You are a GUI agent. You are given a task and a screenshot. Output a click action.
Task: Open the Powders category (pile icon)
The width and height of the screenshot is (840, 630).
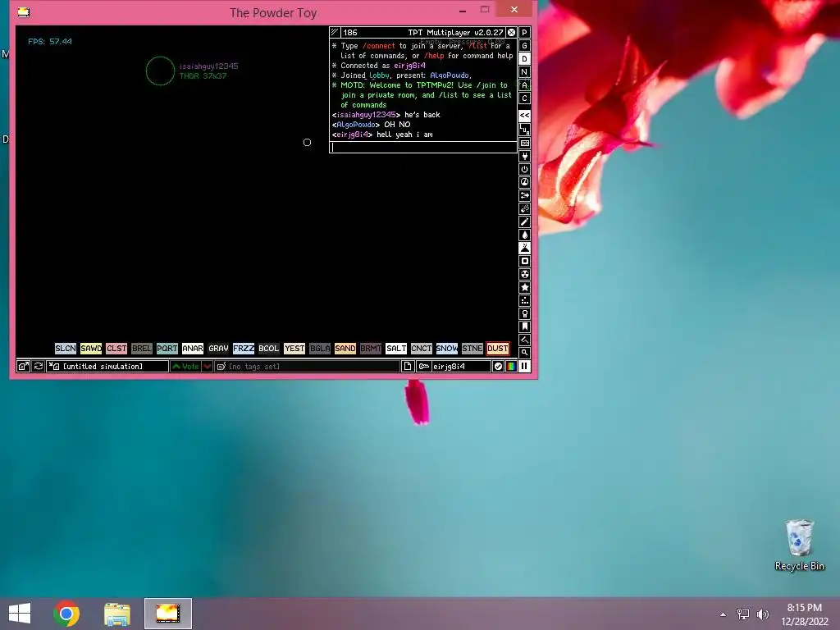[x=524, y=248]
